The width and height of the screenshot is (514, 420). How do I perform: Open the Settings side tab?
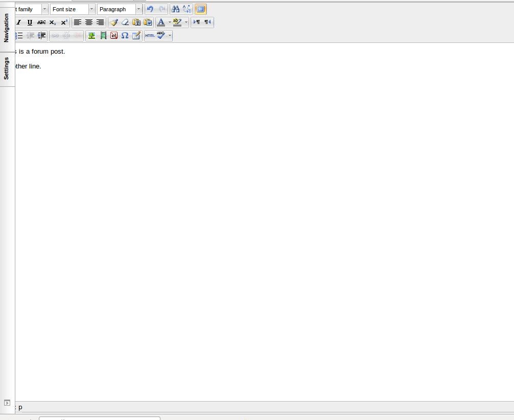pos(7,68)
